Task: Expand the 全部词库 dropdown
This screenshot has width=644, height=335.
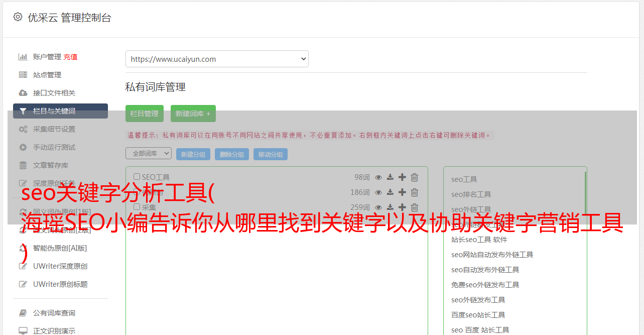Action: click(149, 153)
